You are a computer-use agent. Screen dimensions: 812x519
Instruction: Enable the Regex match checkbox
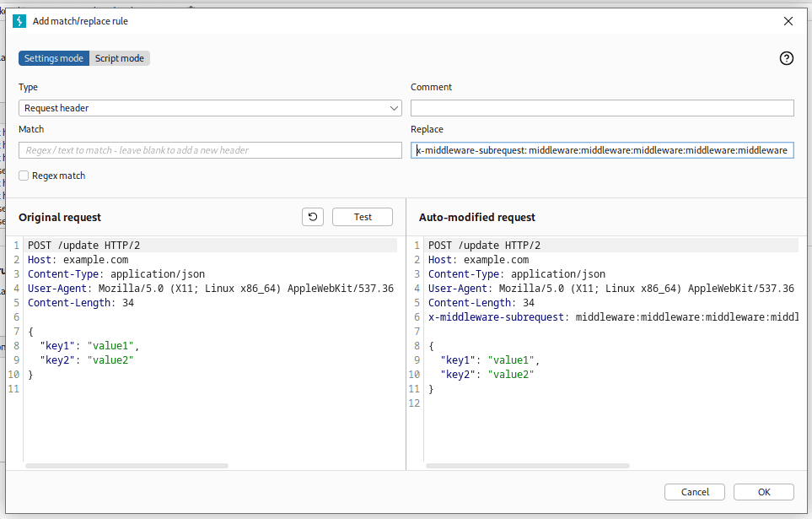pos(24,176)
